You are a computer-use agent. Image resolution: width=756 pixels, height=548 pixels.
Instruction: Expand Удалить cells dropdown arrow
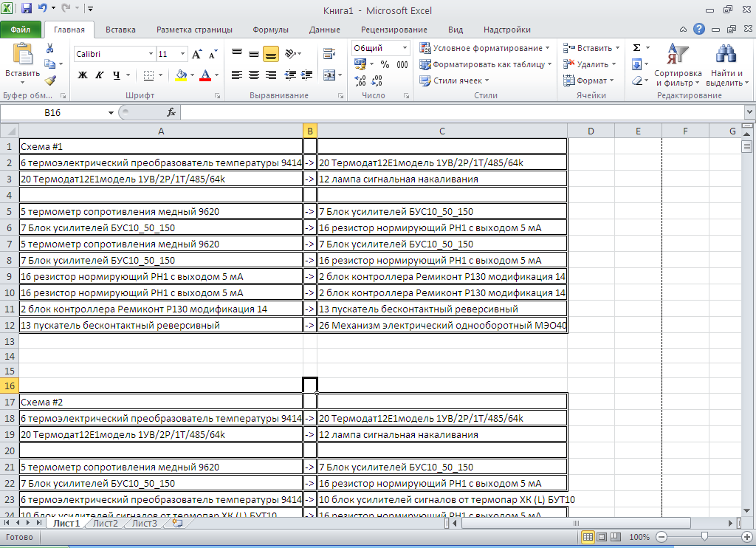[x=614, y=64]
